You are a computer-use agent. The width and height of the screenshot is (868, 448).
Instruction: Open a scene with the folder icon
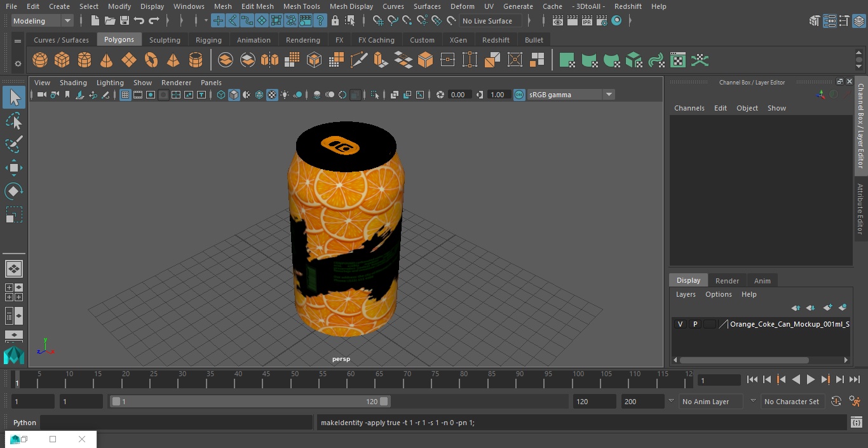coord(110,21)
